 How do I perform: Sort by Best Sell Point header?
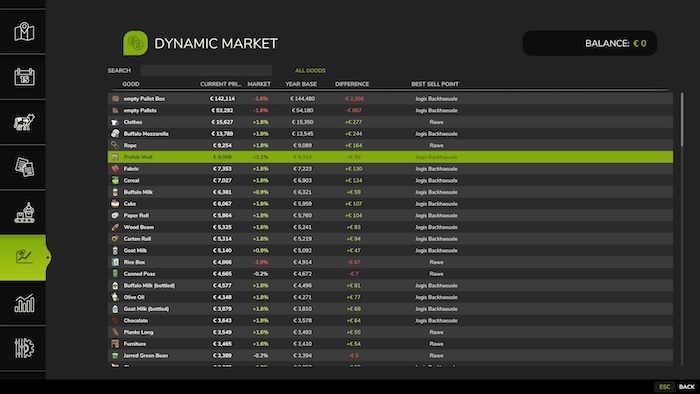(435, 84)
